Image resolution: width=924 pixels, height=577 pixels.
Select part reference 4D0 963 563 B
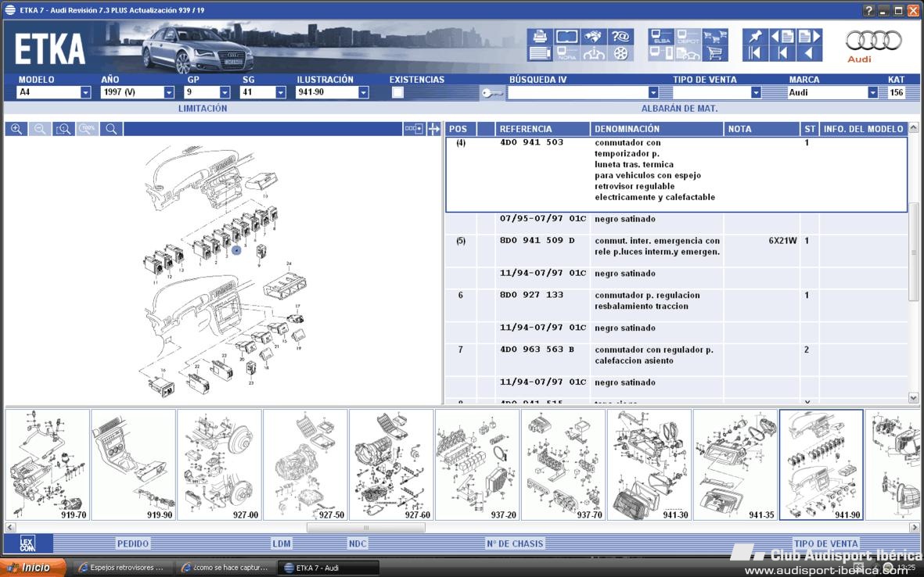click(537, 349)
